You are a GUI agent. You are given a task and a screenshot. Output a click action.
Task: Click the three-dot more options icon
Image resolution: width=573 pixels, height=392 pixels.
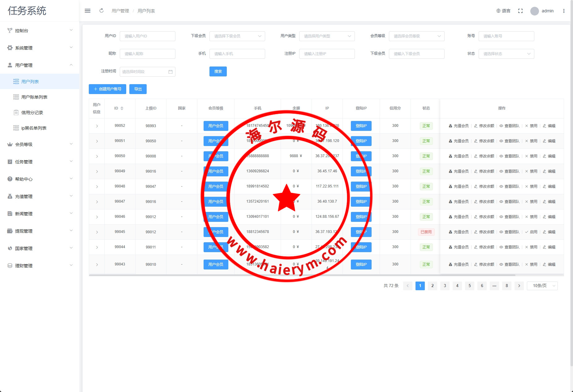[x=564, y=11]
